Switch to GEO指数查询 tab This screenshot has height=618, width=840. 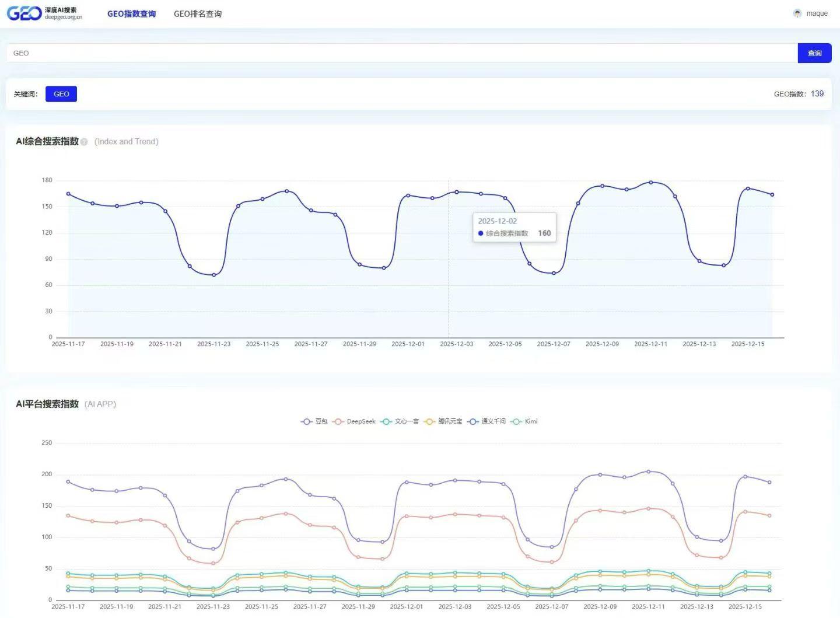tap(132, 13)
